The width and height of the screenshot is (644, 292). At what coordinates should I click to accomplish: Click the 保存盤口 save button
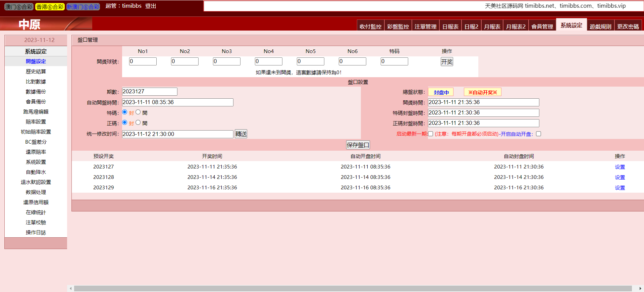tap(358, 145)
